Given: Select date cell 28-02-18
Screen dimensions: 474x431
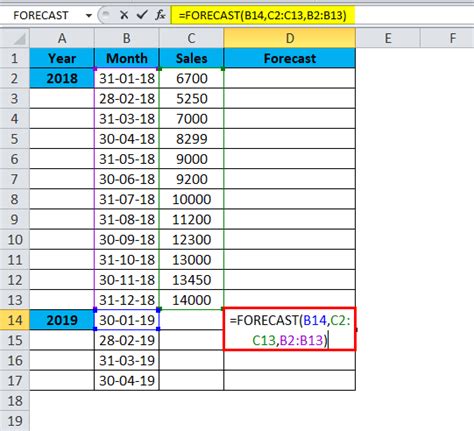Looking at the screenshot, I should [x=127, y=99].
